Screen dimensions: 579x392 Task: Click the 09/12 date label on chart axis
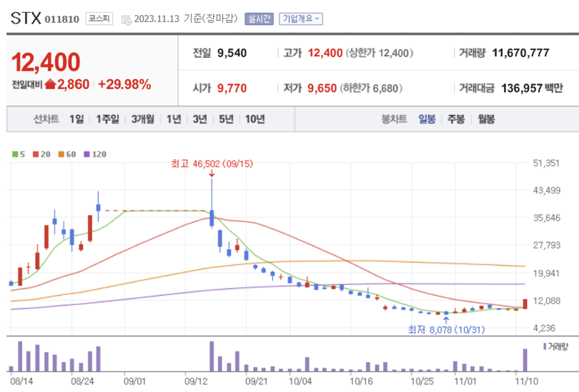(x=196, y=381)
